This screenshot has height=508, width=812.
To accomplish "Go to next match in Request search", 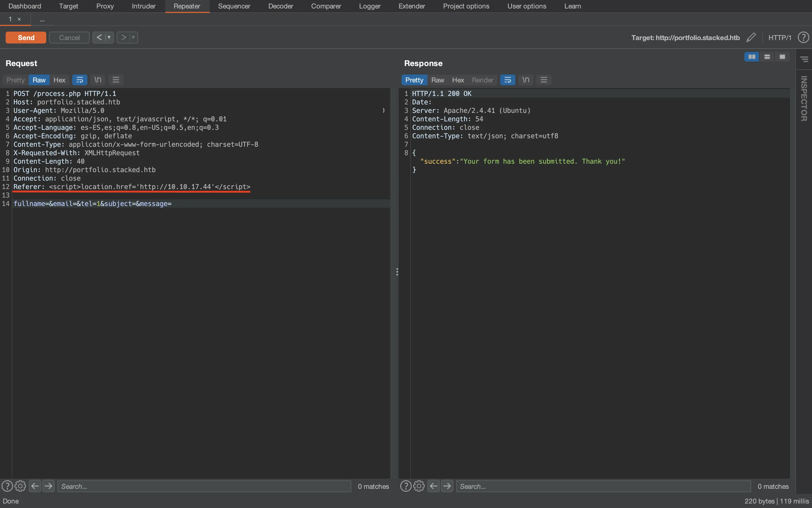I will [49, 486].
